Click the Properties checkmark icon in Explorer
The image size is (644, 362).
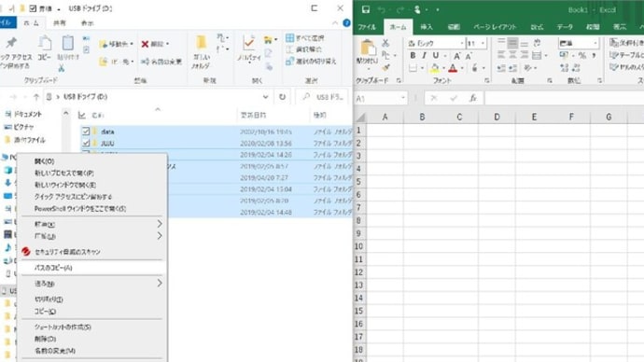pyautogui.click(x=249, y=43)
